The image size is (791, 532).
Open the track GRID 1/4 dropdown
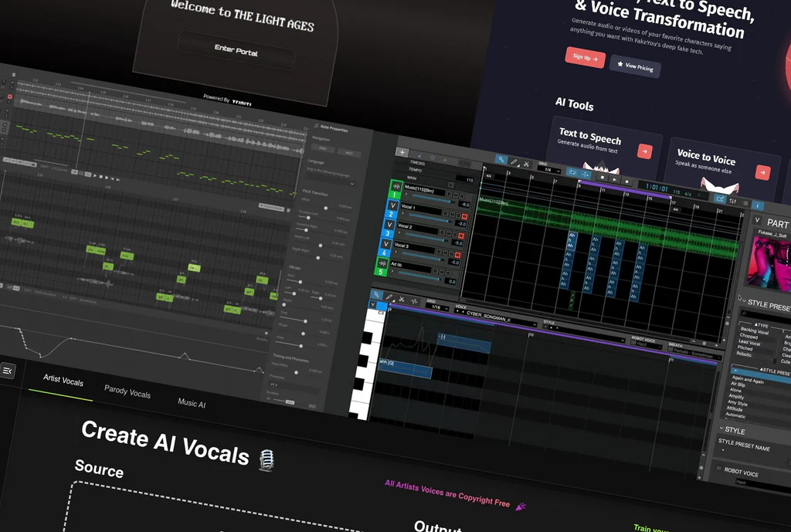(x=548, y=170)
